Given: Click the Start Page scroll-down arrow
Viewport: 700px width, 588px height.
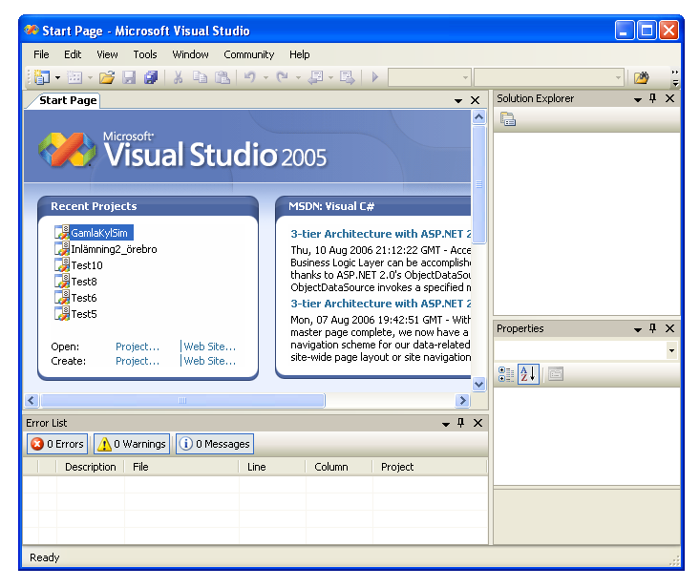Looking at the screenshot, I should pyautogui.click(x=479, y=384).
